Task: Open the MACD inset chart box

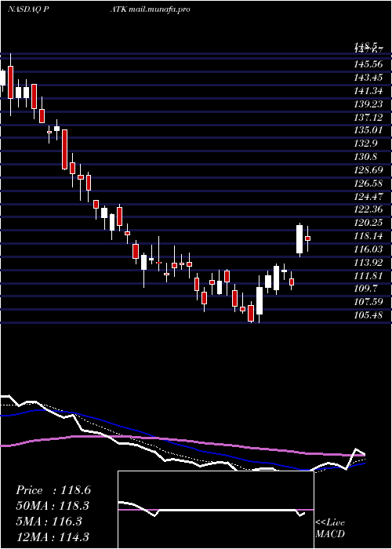Action: (x=216, y=510)
